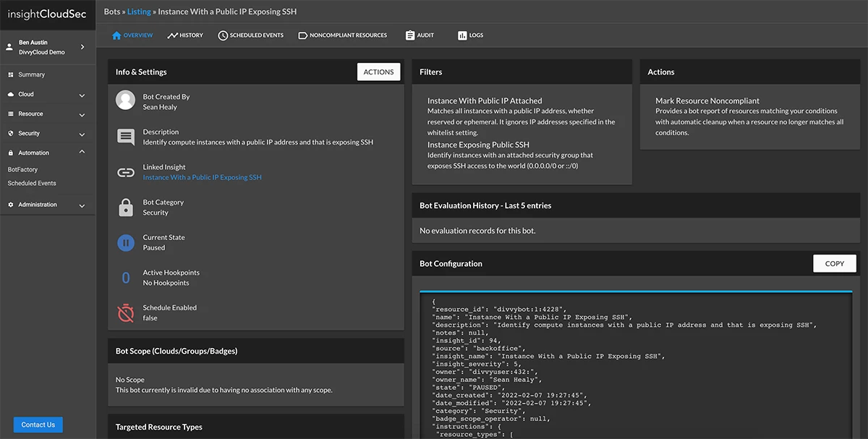Open BotFactory in the sidebar
This screenshot has height=439, width=868.
coord(22,169)
